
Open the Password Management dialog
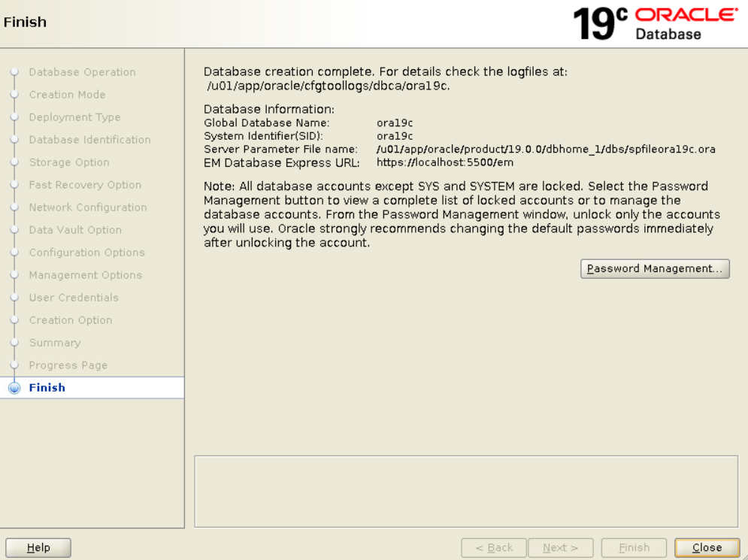(655, 268)
